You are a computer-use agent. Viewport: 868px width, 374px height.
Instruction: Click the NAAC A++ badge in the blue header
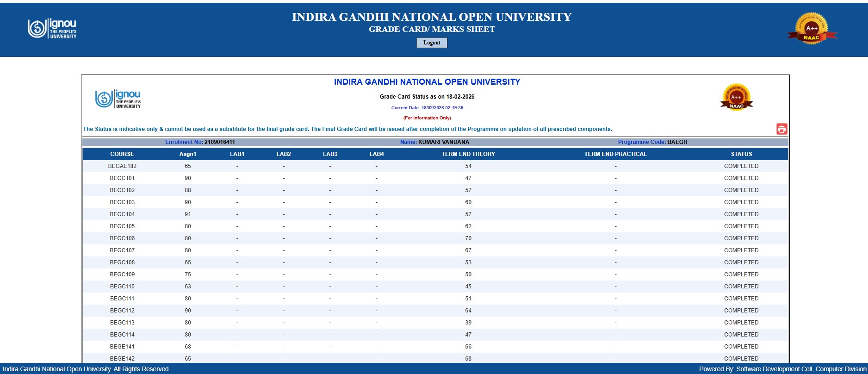812,29
